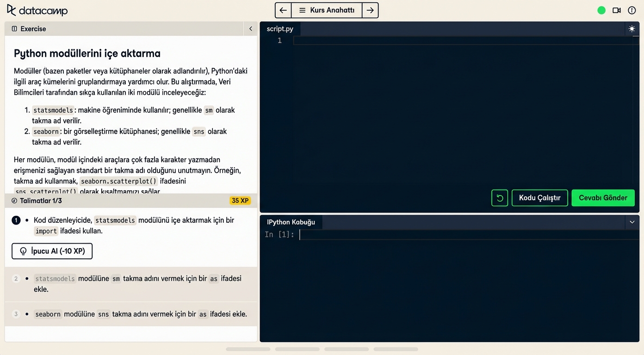This screenshot has height=355, width=644.
Task: Collapse the Exercise panel with chevron
Action: tap(250, 29)
